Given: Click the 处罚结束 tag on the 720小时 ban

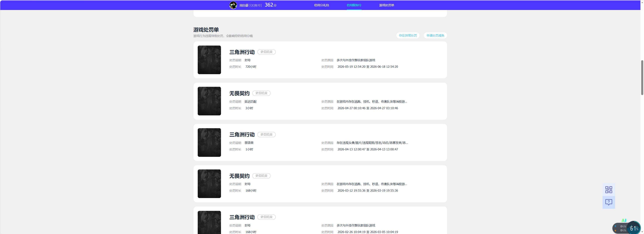Looking at the screenshot, I should [x=266, y=52].
